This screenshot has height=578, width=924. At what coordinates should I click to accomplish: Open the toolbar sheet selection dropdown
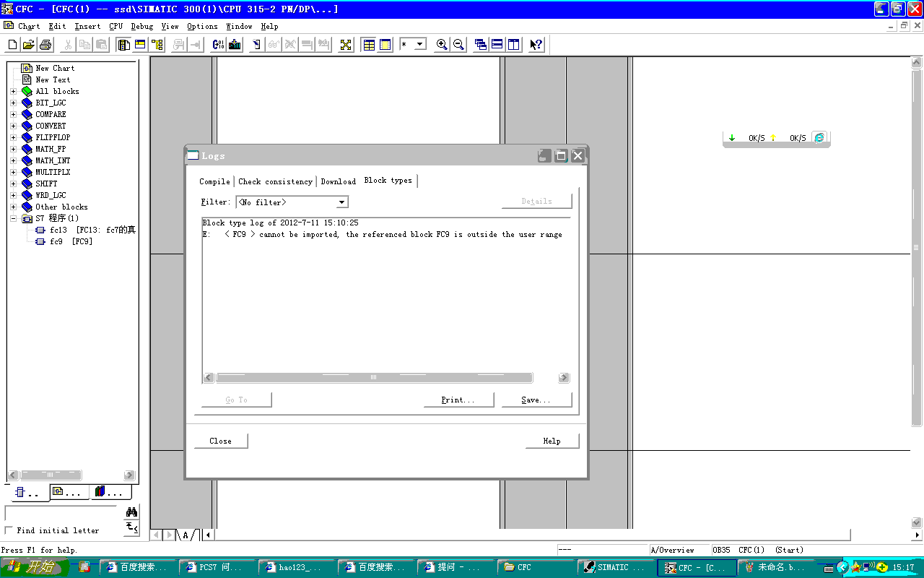[419, 45]
